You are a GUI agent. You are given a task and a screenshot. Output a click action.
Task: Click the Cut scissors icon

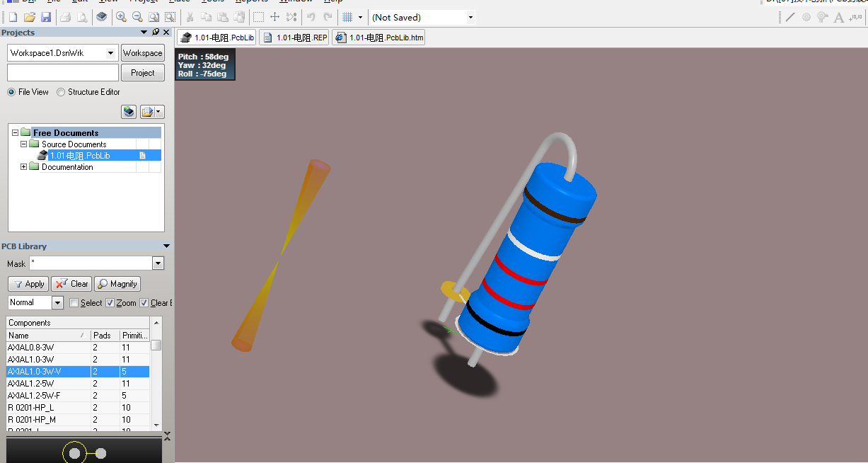(x=190, y=17)
